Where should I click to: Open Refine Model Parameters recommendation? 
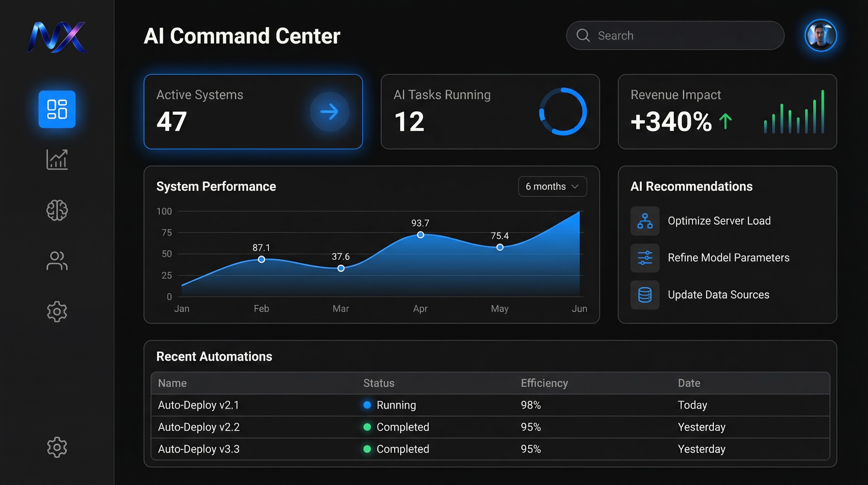[728, 258]
